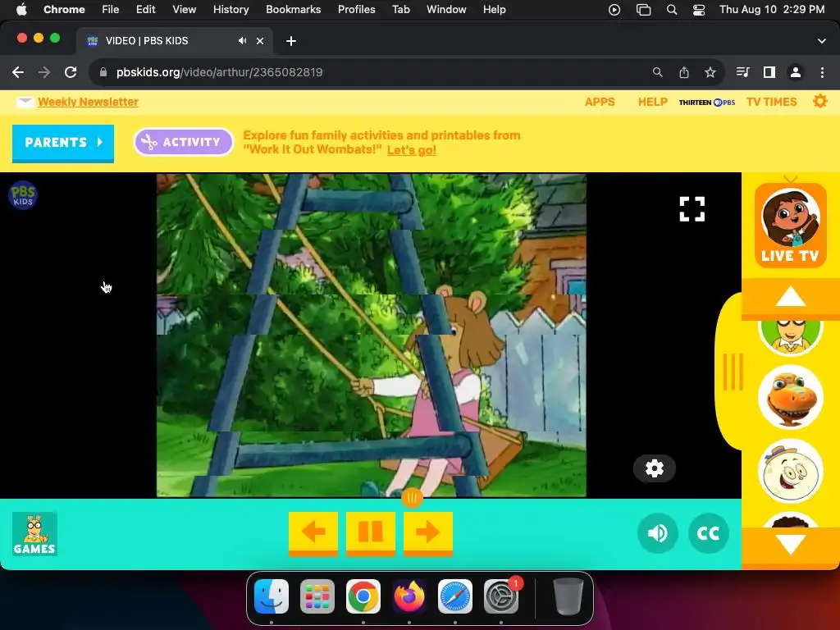Open the video player settings gear
This screenshot has height=630, width=840.
pos(654,468)
